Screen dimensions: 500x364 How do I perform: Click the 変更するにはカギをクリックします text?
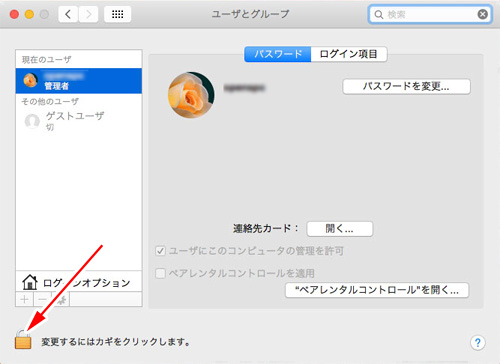116,342
